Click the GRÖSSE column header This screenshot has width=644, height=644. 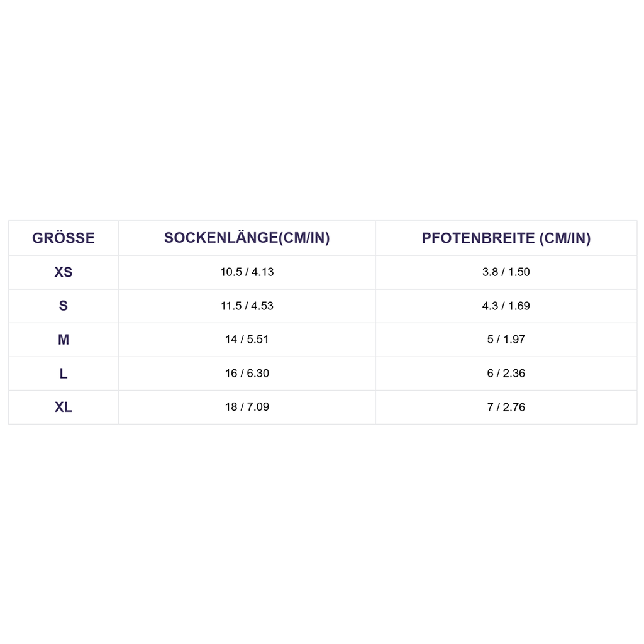64,238
